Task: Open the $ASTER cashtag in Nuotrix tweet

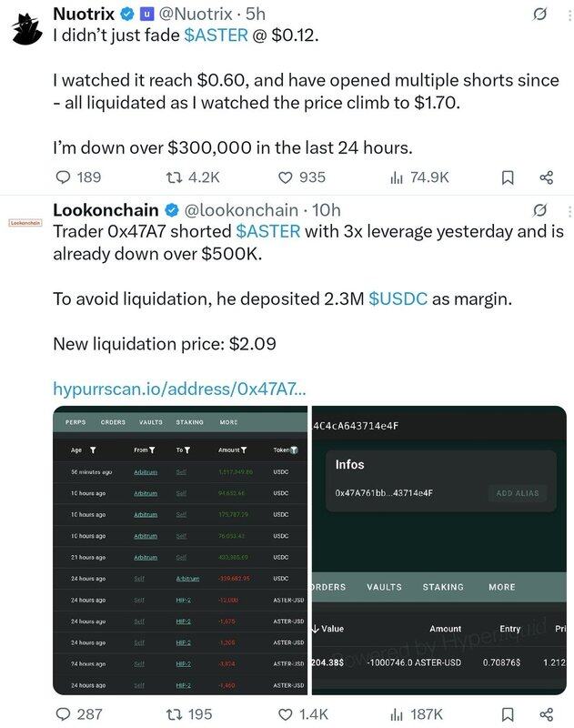Action: (x=216, y=35)
